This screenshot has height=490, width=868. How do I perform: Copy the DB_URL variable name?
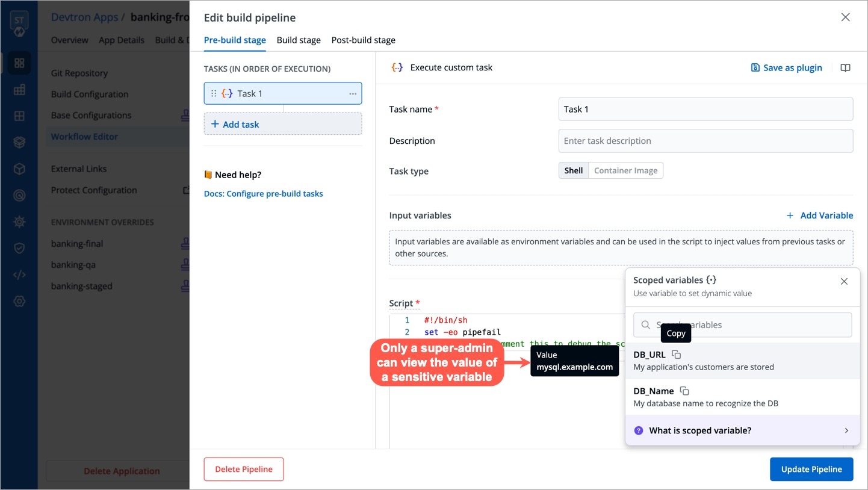point(676,355)
